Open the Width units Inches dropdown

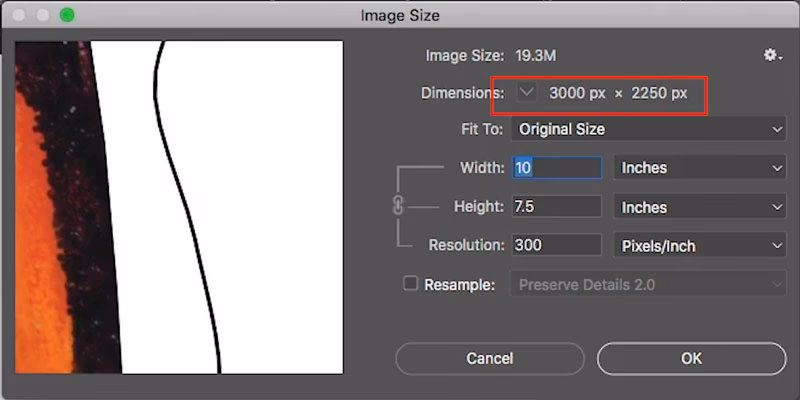point(699,168)
